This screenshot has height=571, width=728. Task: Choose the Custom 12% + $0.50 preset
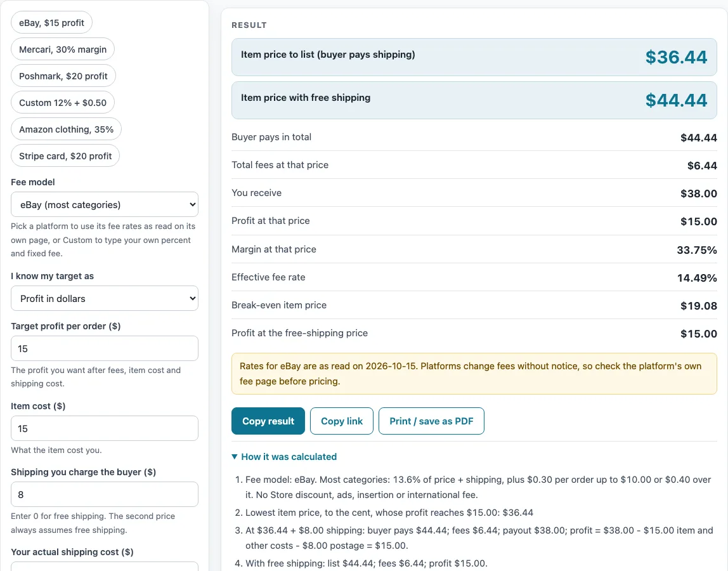click(63, 103)
